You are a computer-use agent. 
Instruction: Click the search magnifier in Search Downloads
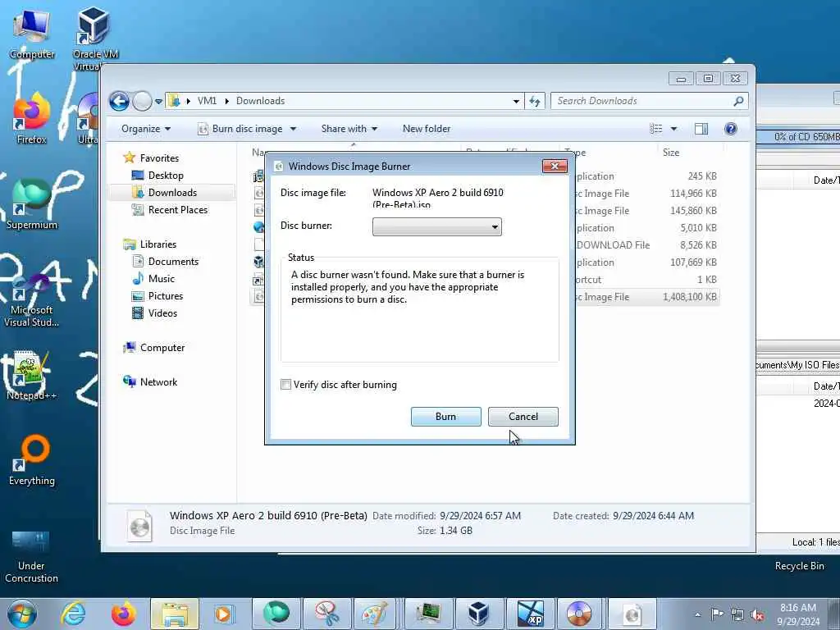click(738, 101)
